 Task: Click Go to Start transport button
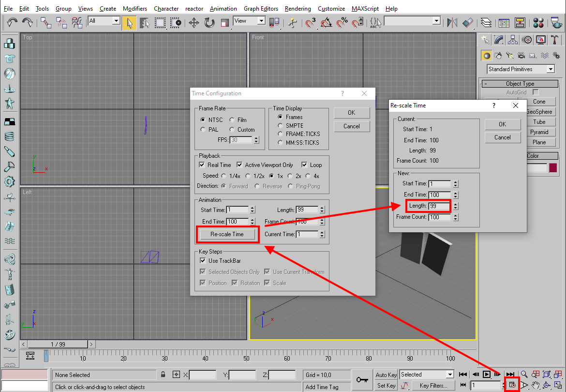[463, 374]
